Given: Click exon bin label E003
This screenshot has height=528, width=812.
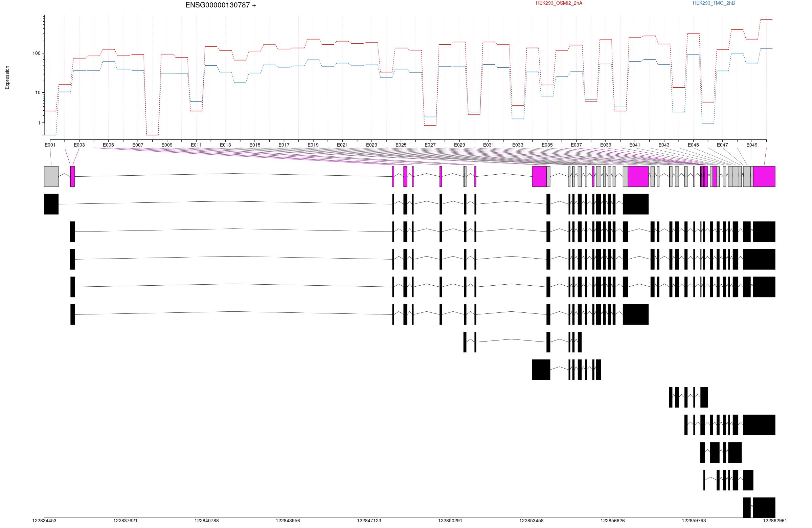Looking at the screenshot, I should 79,145.
